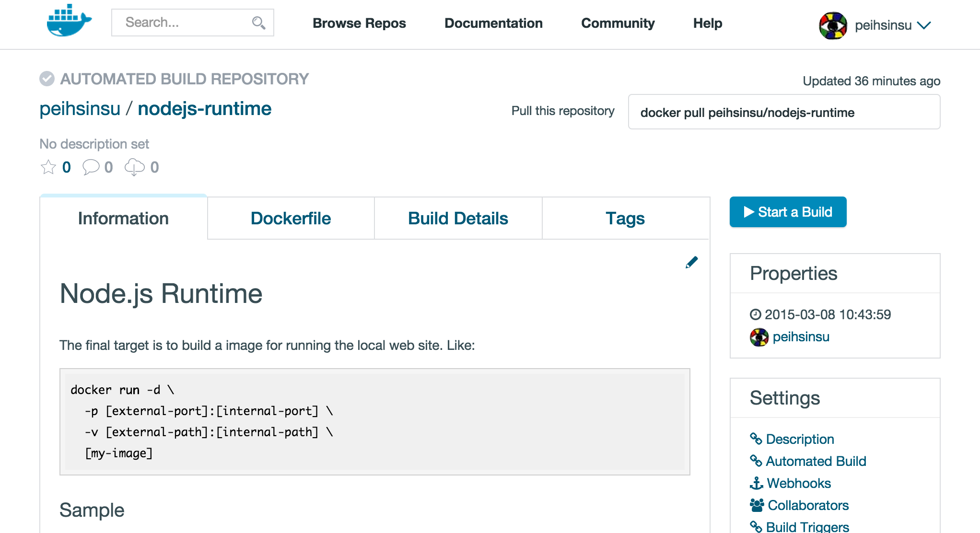Click the cloud download count icon
Viewport: 980px width, 533px height.
(x=134, y=167)
